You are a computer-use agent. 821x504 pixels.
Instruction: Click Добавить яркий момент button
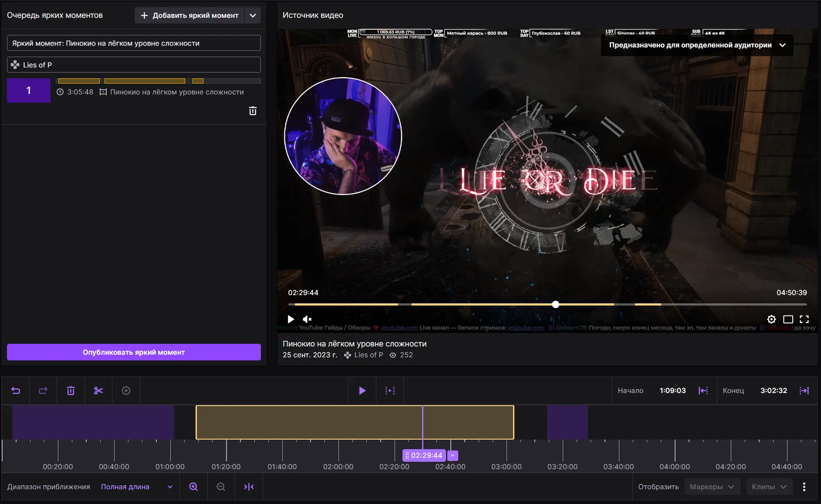(x=189, y=15)
